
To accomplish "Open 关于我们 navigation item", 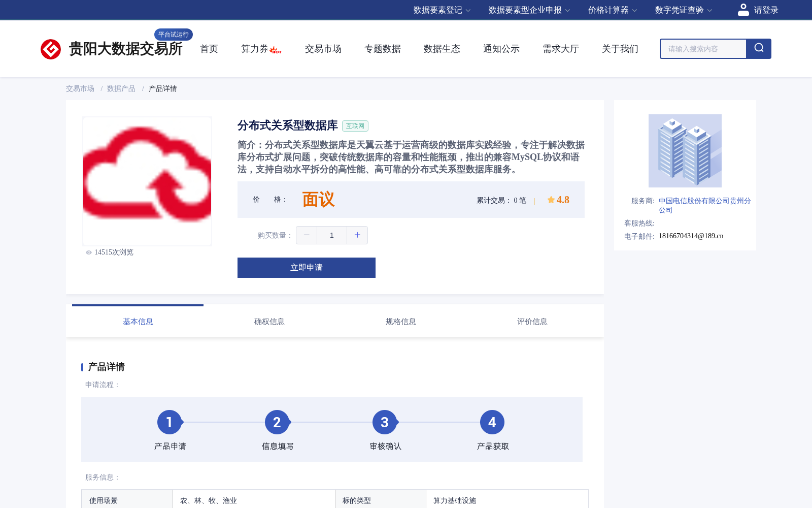I will tap(620, 49).
